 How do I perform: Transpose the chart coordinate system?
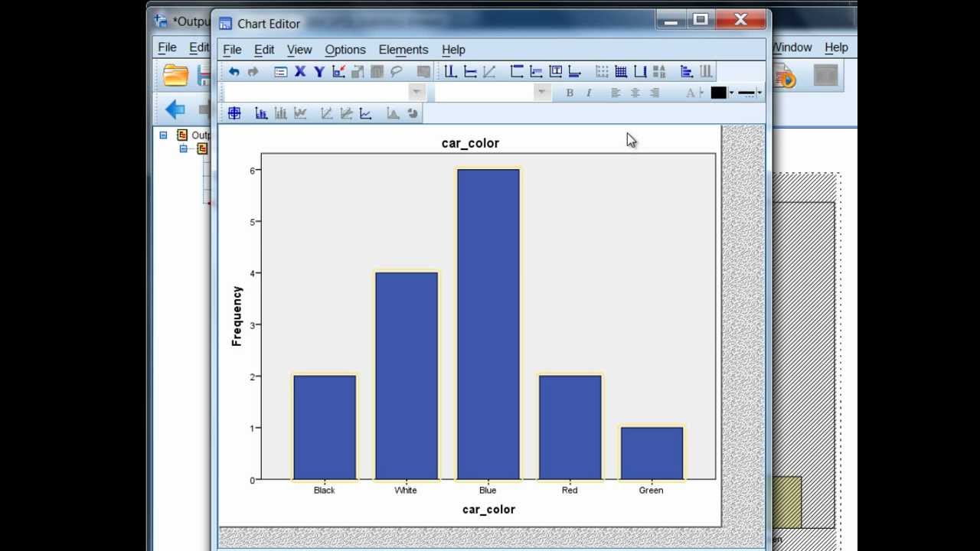tap(687, 71)
